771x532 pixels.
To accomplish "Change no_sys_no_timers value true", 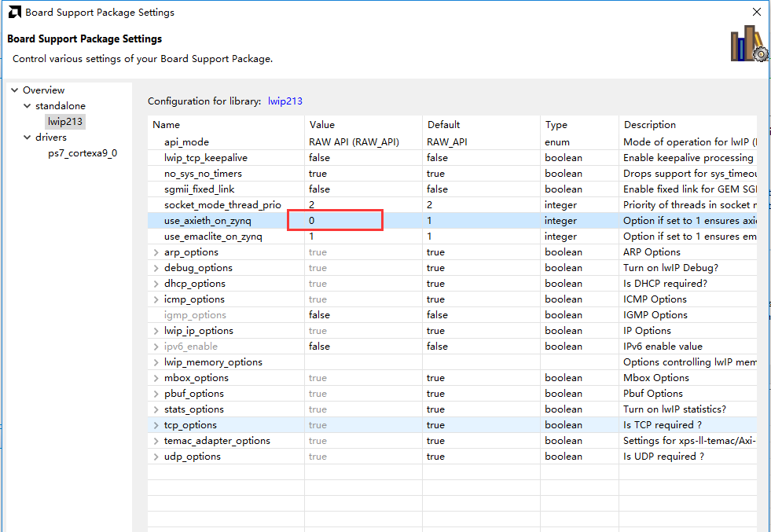I will (x=363, y=174).
